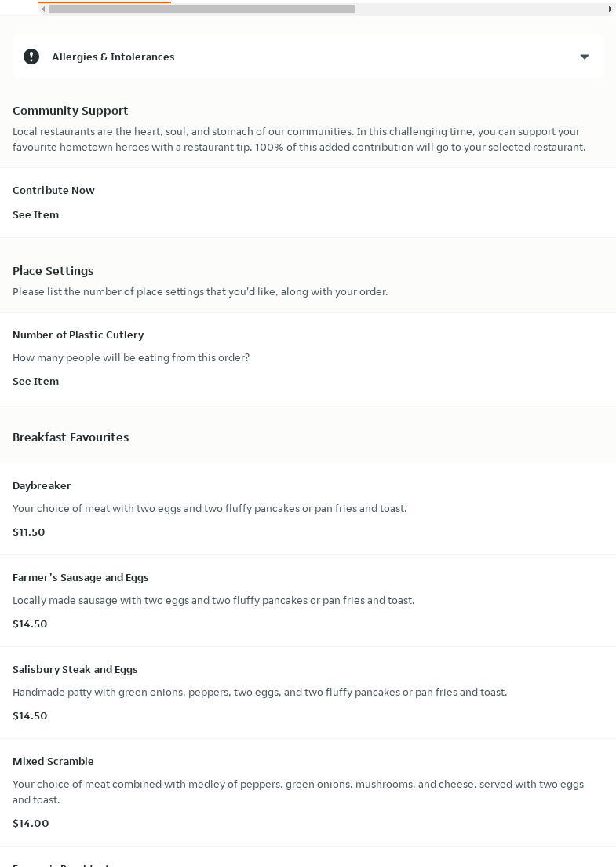Image resolution: width=616 pixels, height=867 pixels.
Task: Click the Allergies exclamation mark icon
Action: 31,57
